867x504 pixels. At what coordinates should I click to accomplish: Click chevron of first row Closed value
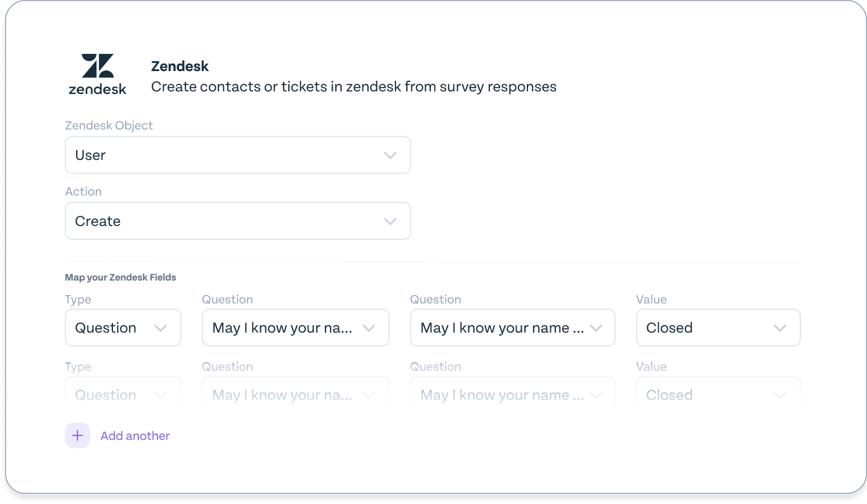pos(780,328)
